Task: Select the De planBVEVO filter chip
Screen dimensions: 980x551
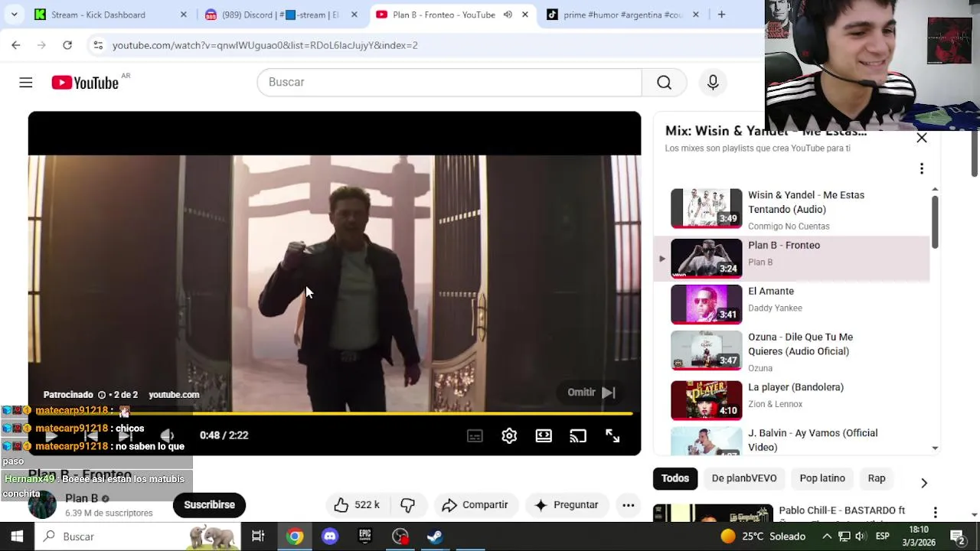Action: (744, 478)
